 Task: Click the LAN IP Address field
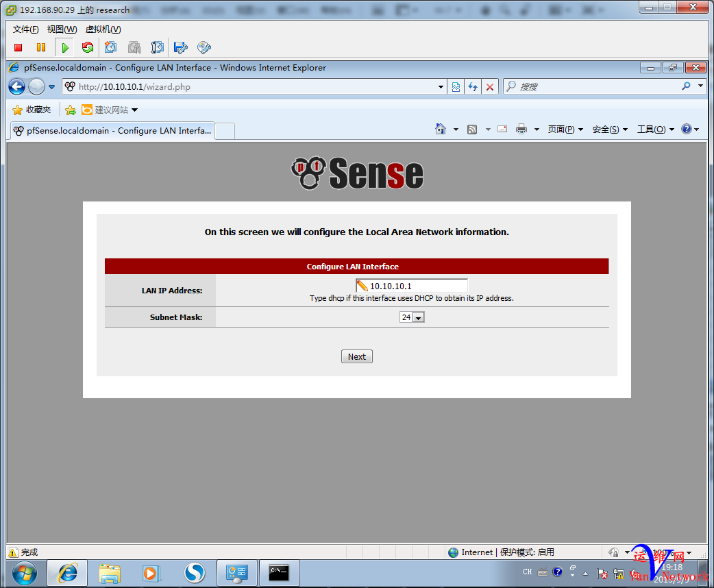[412, 286]
